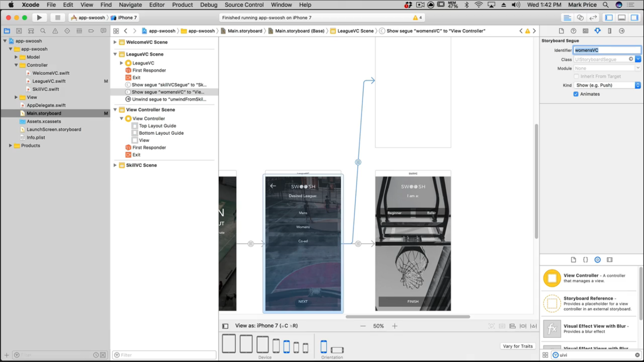Open the Source Control menu
644x362 pixels.
[244, 5]
